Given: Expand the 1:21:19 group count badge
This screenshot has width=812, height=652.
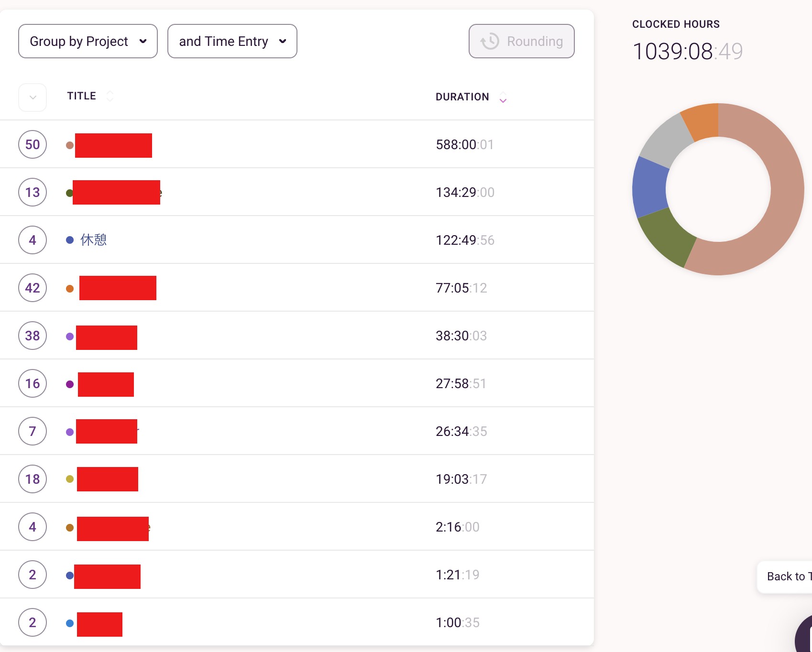Looking at the screenshot, I should point(33,575).
